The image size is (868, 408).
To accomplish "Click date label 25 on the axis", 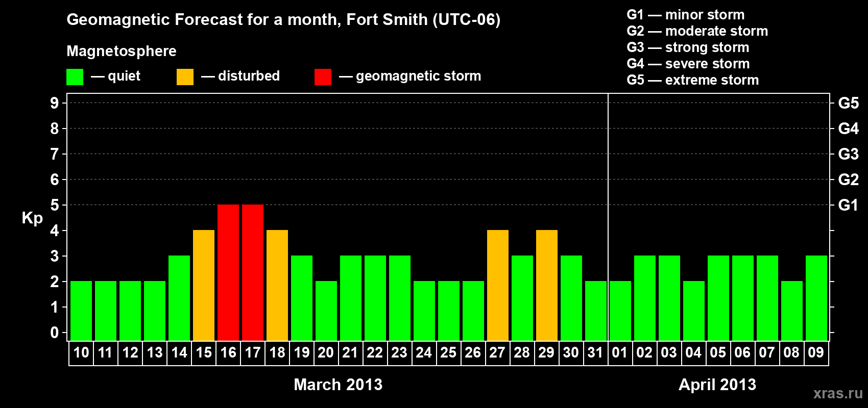I will coord(449,353).
